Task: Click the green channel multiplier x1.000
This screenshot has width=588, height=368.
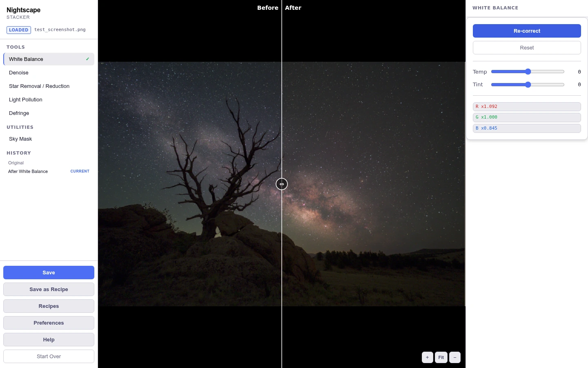Action: pos(527,117)
